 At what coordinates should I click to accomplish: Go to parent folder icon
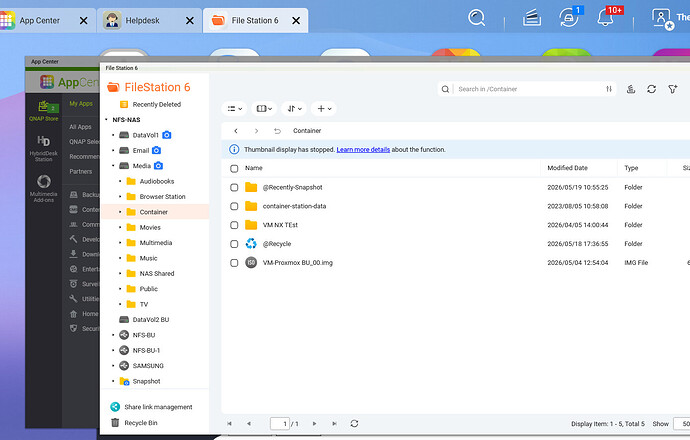(277, 131)
